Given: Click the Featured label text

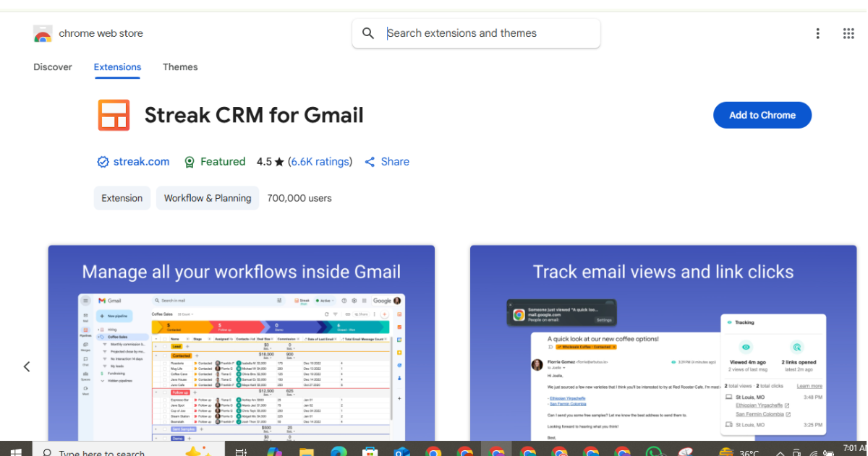Looking at the screenshot, I should click(223, 162).
